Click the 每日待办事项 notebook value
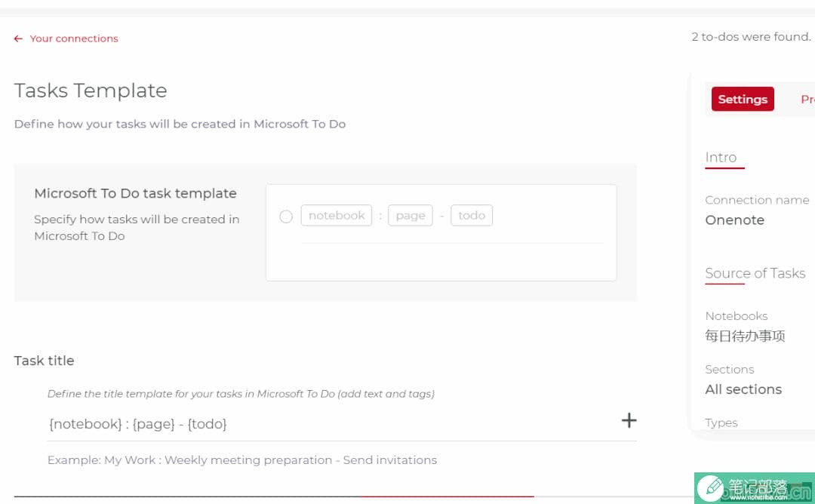The height and width of the screenshot is (504, 815). tap(745, 336)
